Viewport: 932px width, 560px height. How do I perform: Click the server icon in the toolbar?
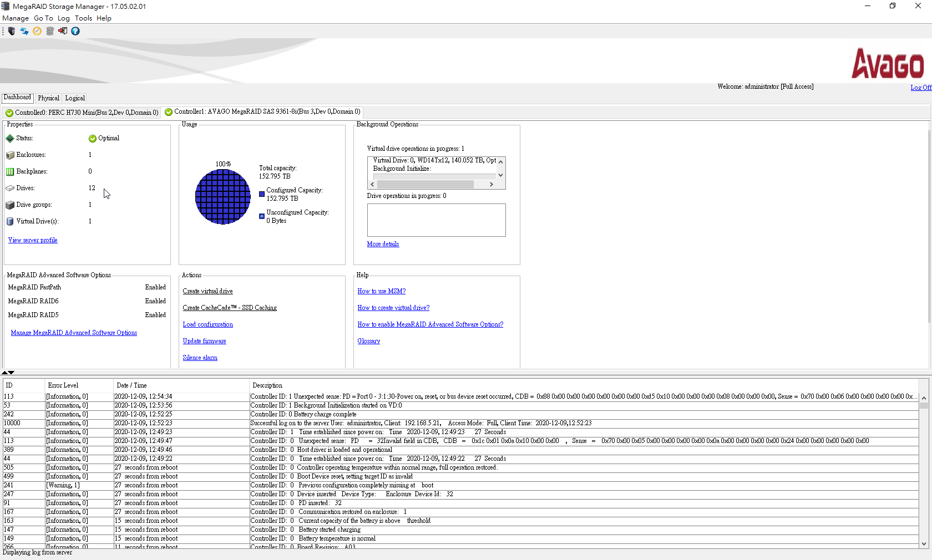pyautogui.click(x=11, y=31)
